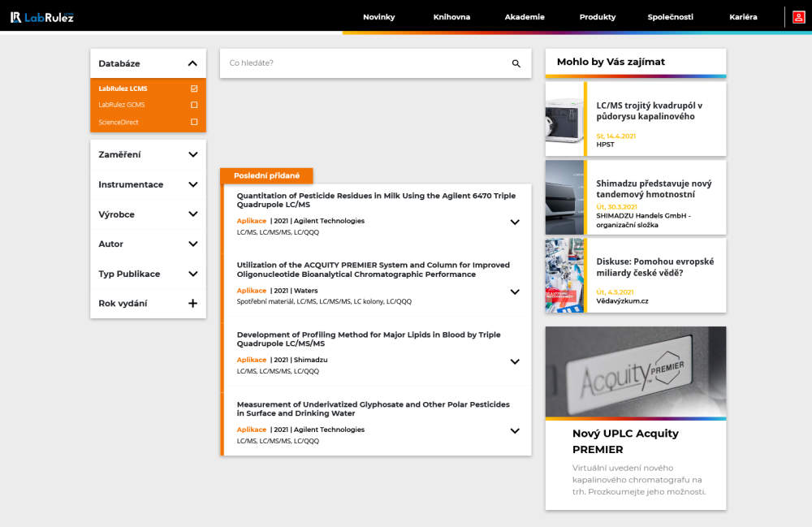Open Quantitation of Pesticide Residues in Milk article
Screen dimensions: 812x527
[x=376, y=200]
